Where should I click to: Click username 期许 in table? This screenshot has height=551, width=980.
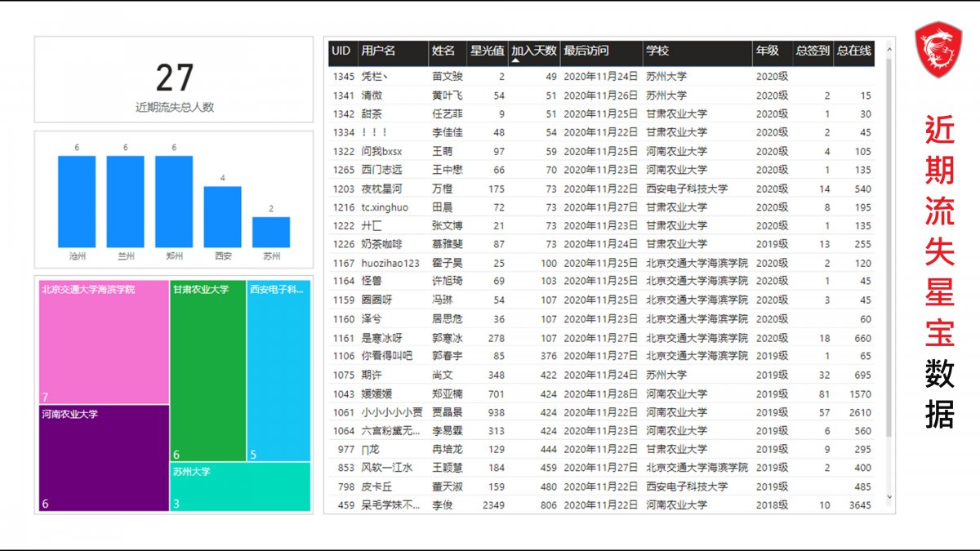coord(371,375)
